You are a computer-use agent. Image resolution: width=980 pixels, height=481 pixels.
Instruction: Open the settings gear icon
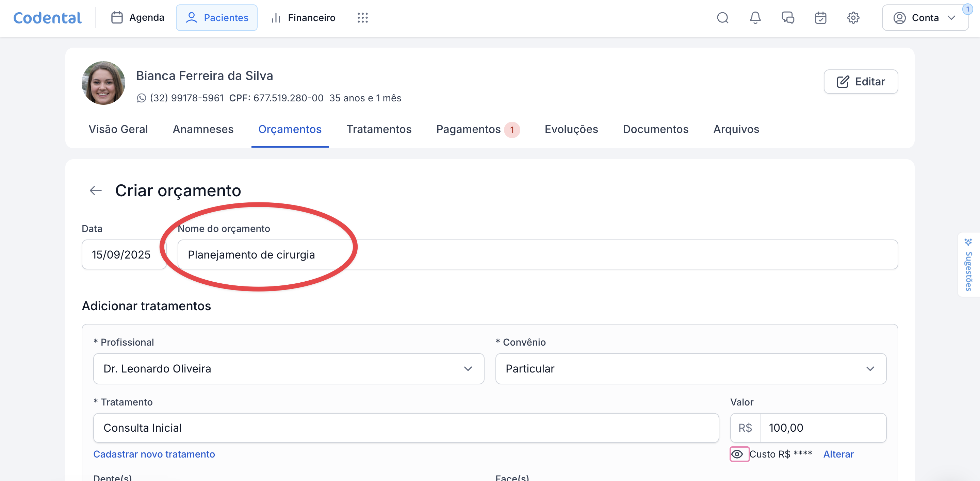coord(853,18)
